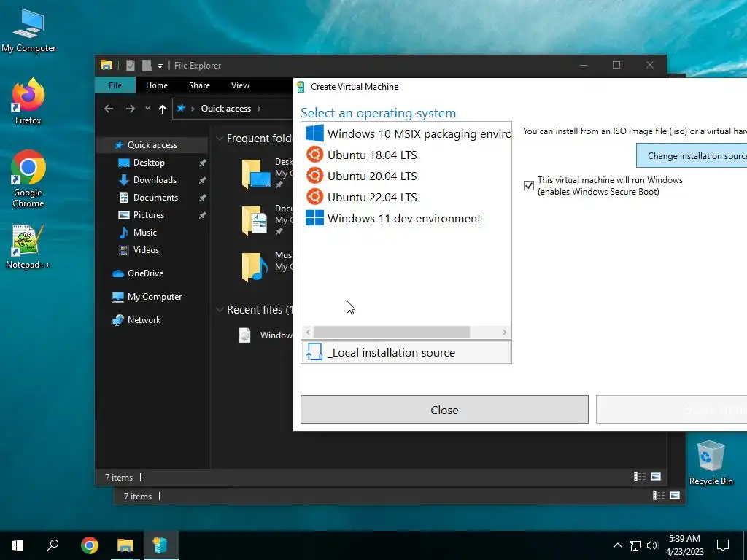The height and width of the screenshot is (560, 747).
Task: Open the notification center icon
Action: [x=723, y=545]
